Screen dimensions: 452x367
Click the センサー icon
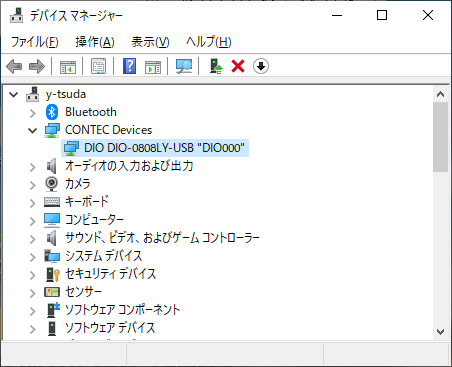pyautogui.click(x=52, y=292)
